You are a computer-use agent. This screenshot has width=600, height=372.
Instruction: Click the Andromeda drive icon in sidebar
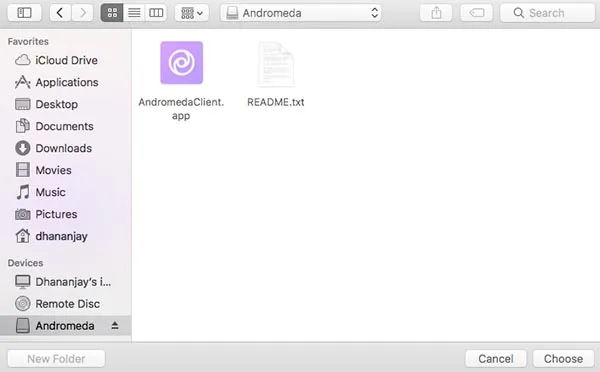tap(23, 326)
